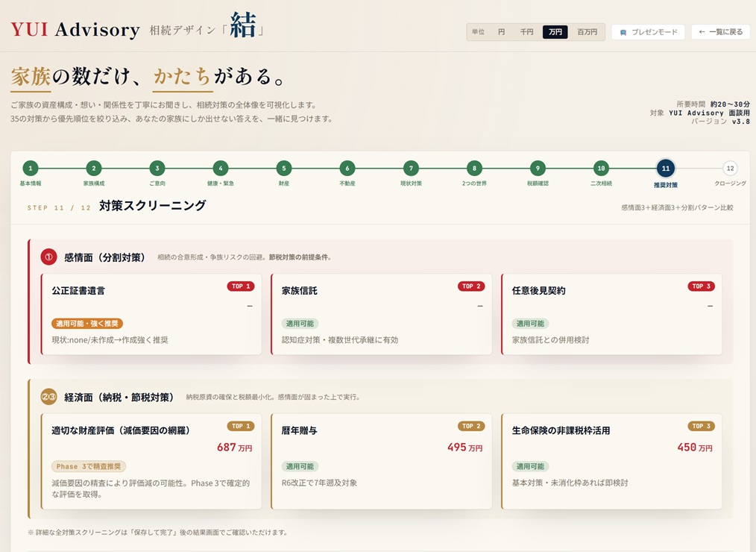This screenshot has width=756, height=552.
Task: Click 適用可能 tag on 任意後見契約 card
Action: point(530,323)
